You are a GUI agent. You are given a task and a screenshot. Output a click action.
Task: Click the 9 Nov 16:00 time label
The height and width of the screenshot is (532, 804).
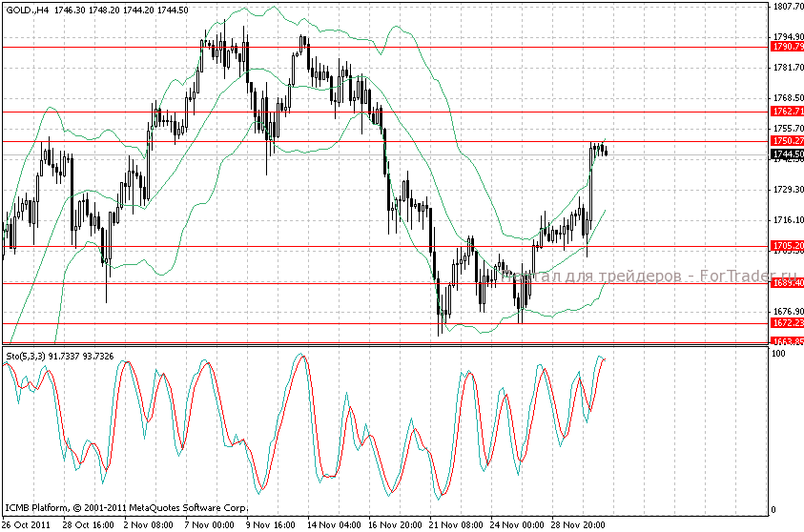pos(270,524)
